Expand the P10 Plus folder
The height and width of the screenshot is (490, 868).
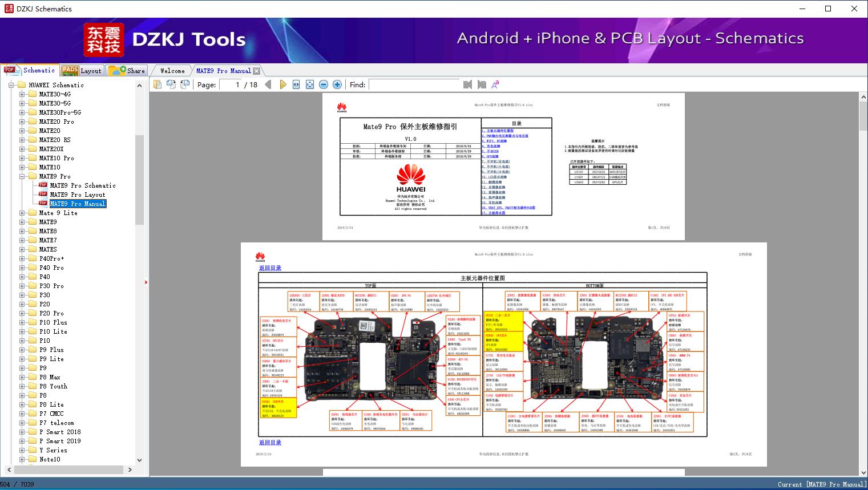coord(22,322)
